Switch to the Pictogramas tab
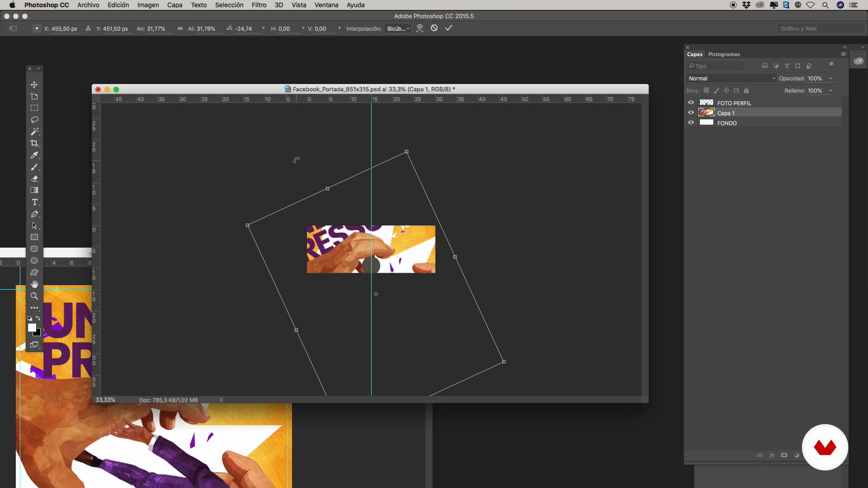The image size is (868, 488). pyautogui.click(x=724, y=54)
